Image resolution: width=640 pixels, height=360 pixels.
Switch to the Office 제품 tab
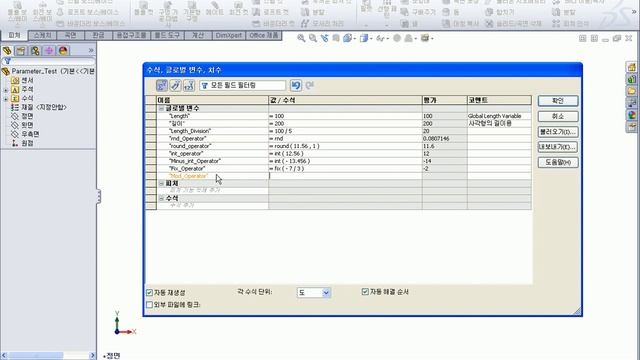tap(264, 36)
